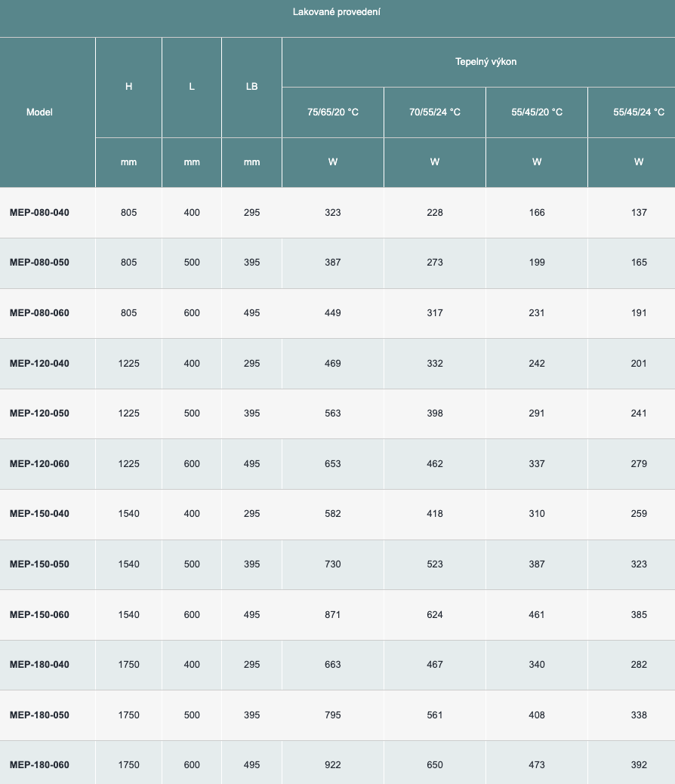Screen dimensions: 675x784
Task: Click the MEP-150-050 model cell
Action: [x=39, y=564]
